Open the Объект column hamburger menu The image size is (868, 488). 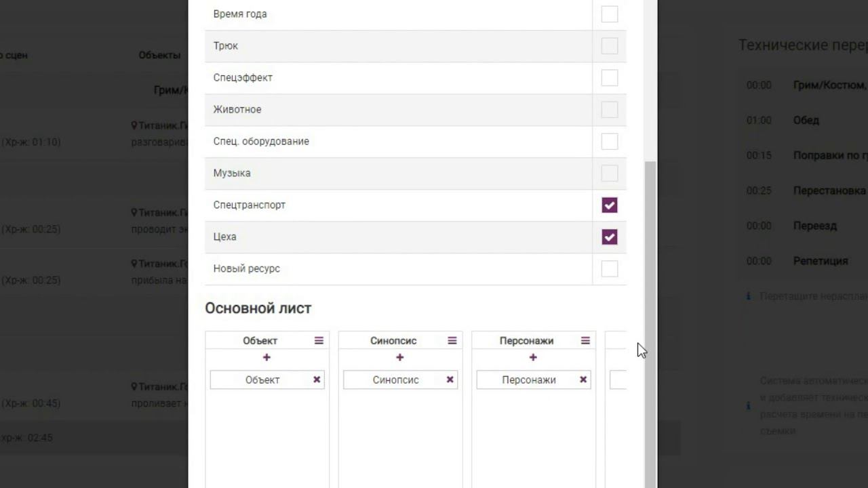[319, 341]
